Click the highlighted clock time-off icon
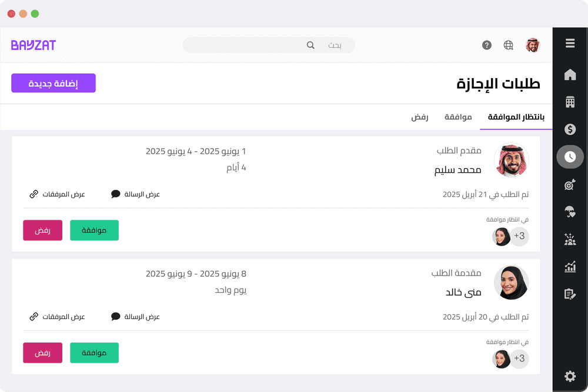Image resolution: width=588 pixels, height=392 pixels. pos(570,157)
